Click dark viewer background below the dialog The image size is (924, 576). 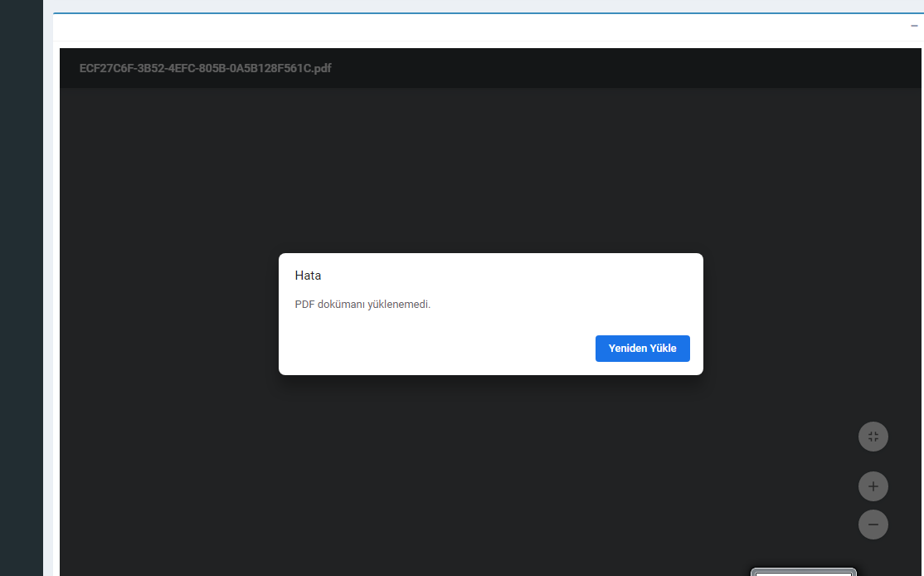point(489,465)
